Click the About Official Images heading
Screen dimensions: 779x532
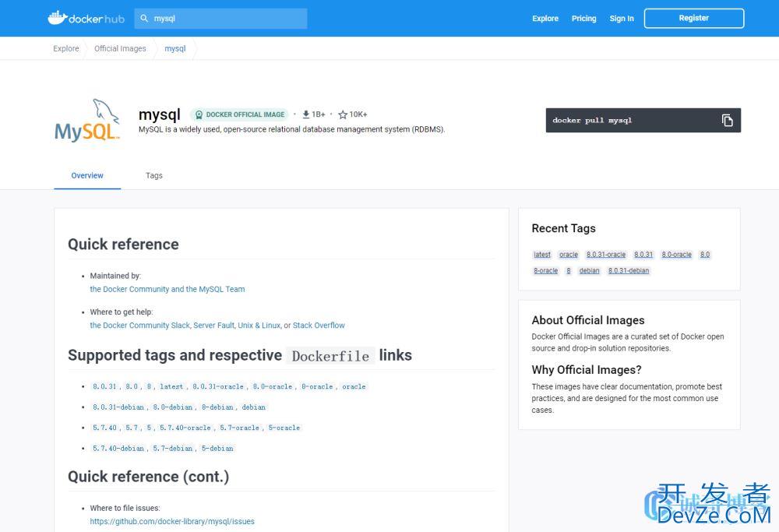coord(588,320)
